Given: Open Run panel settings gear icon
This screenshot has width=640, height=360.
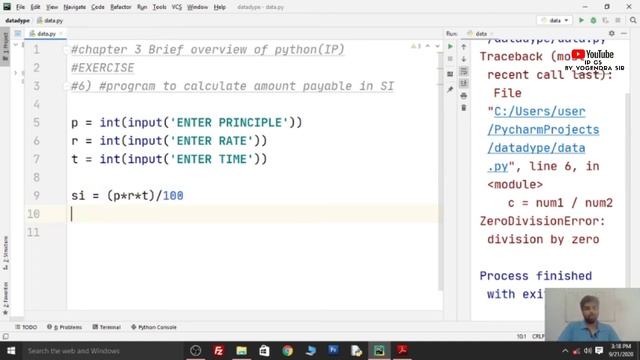Looking at the screenshot, I should (611, 33).
